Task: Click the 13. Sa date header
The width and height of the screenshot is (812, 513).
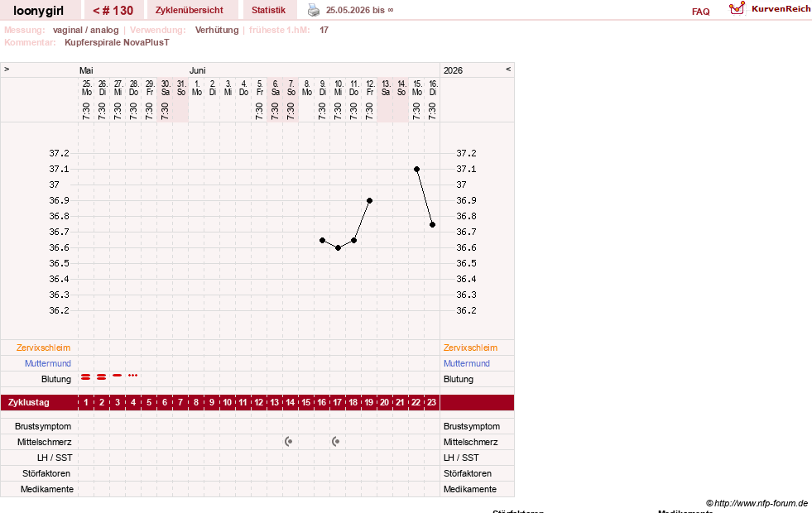Action: click(x=386, y=88)
